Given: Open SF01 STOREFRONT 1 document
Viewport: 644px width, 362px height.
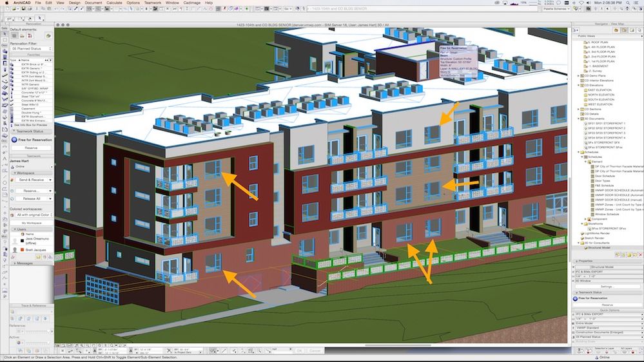Looking at the screenshot, I should [604, 124].
